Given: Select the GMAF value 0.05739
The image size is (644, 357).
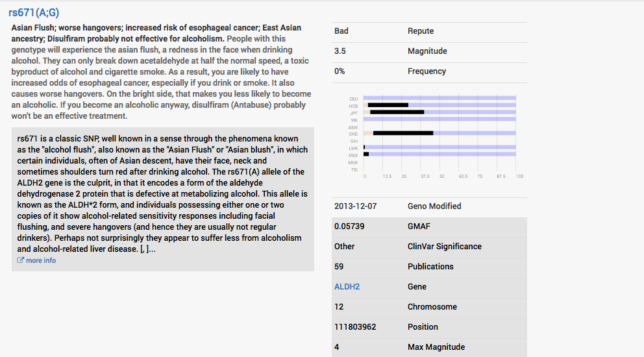Looking at the screenshot, I should coord(349,227).
